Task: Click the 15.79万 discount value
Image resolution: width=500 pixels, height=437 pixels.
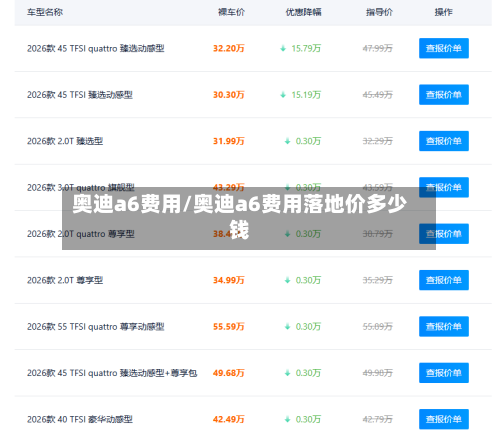Action: tap(306, 48)
